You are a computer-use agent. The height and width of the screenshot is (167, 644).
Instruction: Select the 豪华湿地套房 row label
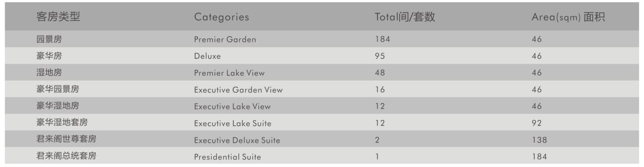pyautogui.click(x=62, y=122)
